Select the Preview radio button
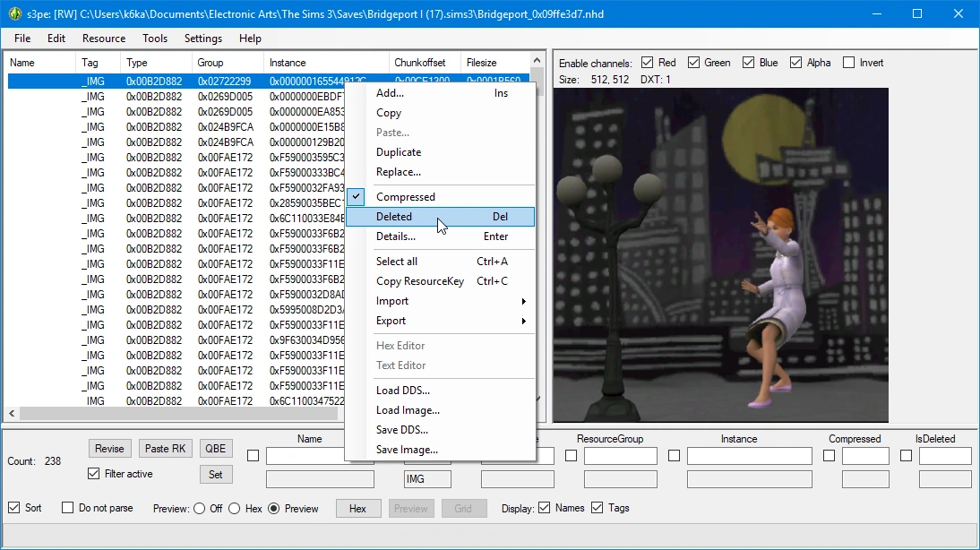Screen dimensions: 980x550 pos(274,508)
